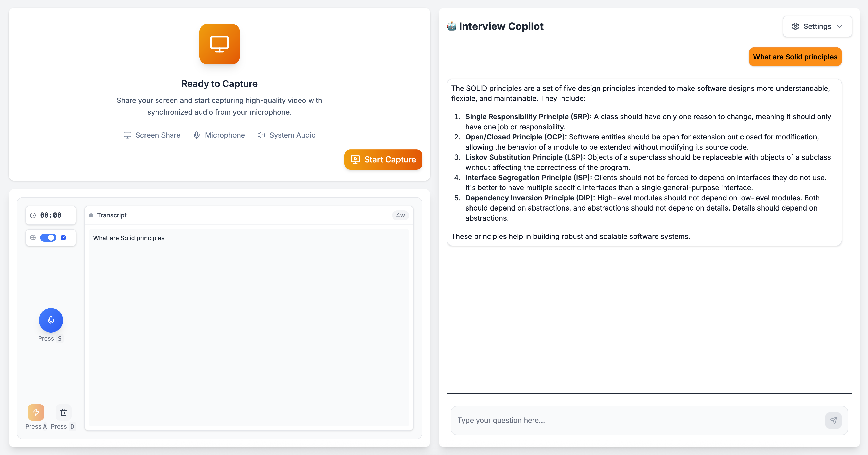Click the large orange monitor capture icon
Viewport: 868px width, 455px height.
click(x=219, y=44)
